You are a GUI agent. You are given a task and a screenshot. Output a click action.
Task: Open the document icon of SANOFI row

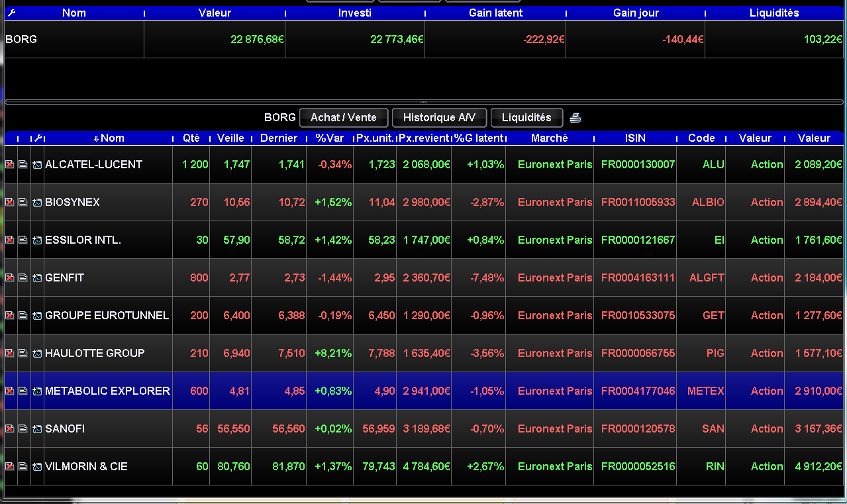click(23, 428)
